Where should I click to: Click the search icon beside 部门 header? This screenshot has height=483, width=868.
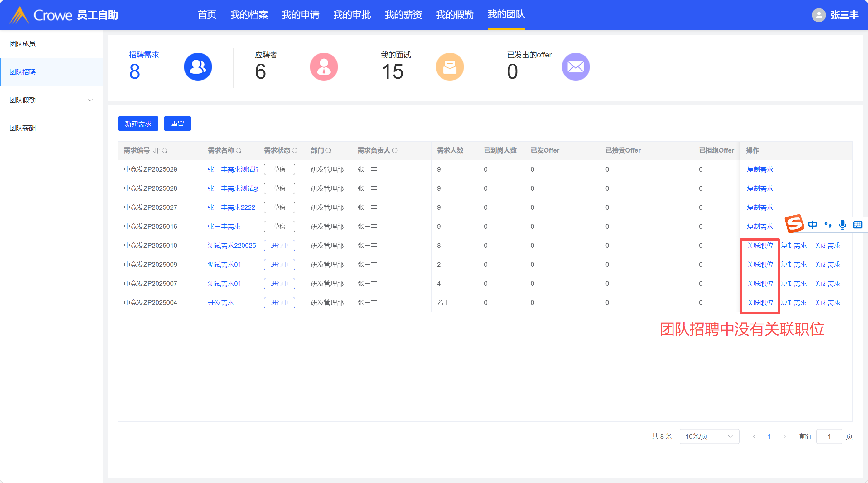click(x=329, y=150)
